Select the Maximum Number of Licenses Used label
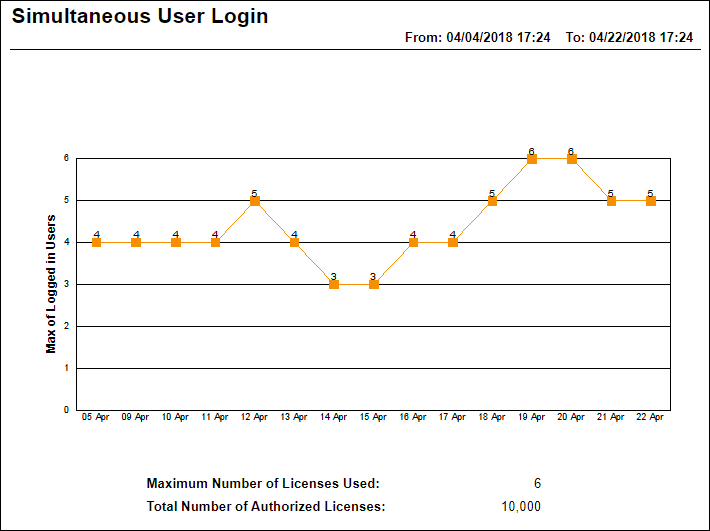710x531 pixels. coord(263,484)
